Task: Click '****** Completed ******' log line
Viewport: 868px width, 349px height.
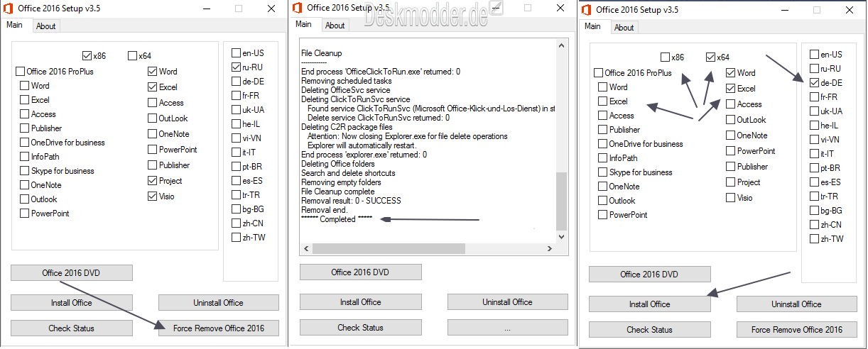Action: tap(337, 219)
